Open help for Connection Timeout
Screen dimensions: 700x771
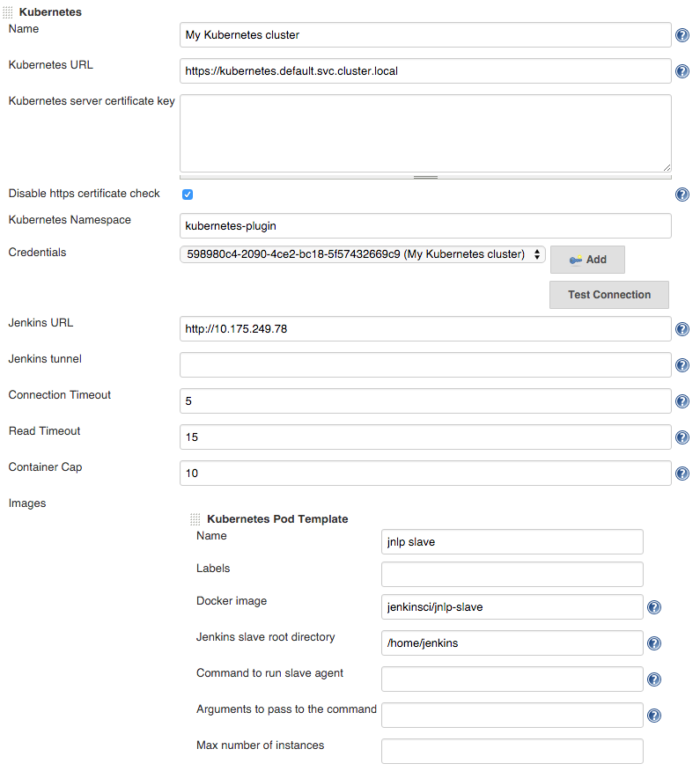(682, 401)
